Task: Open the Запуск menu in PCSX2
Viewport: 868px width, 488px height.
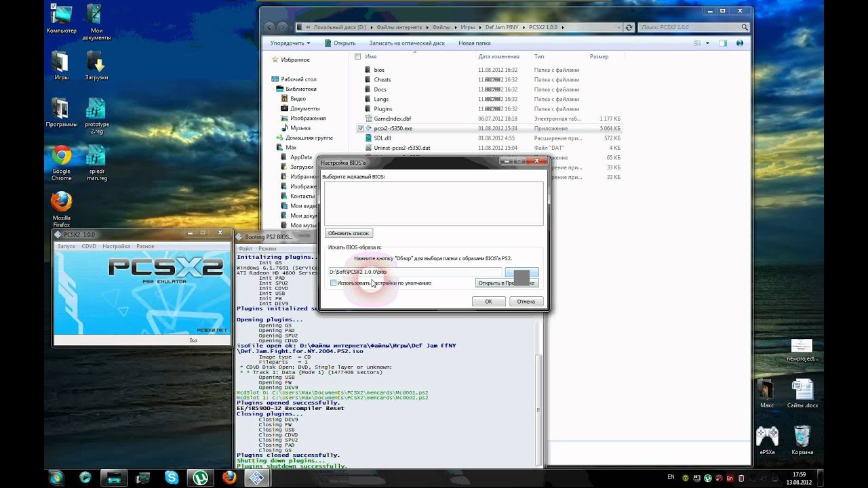Action: (x=66, y=246)
